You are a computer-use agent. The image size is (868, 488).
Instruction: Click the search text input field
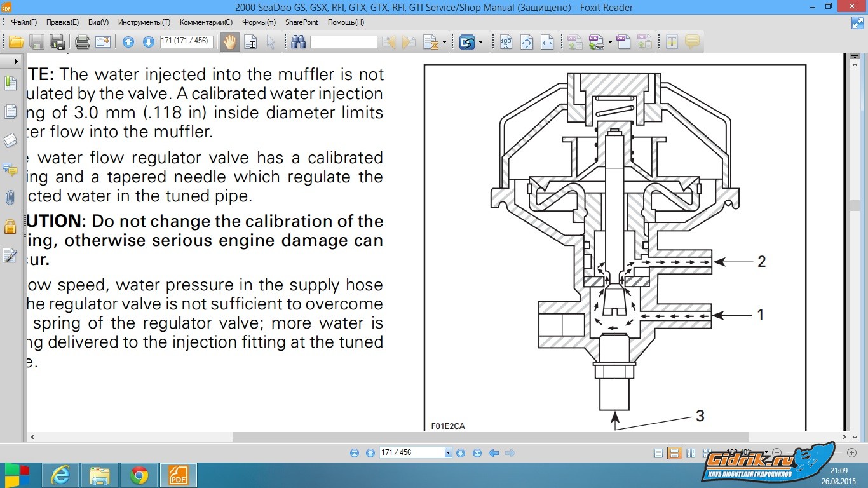pos(343,42)
